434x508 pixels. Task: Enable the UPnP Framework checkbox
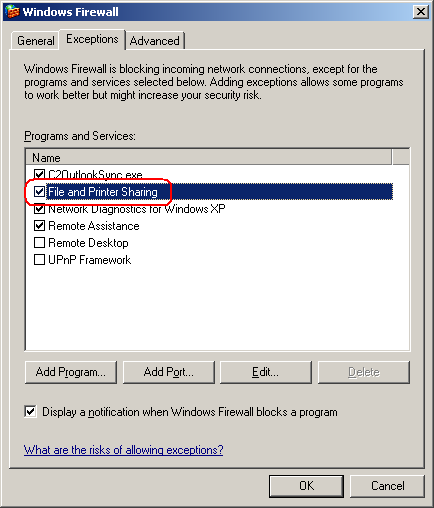pyautogui.click(x=39, y=260)
